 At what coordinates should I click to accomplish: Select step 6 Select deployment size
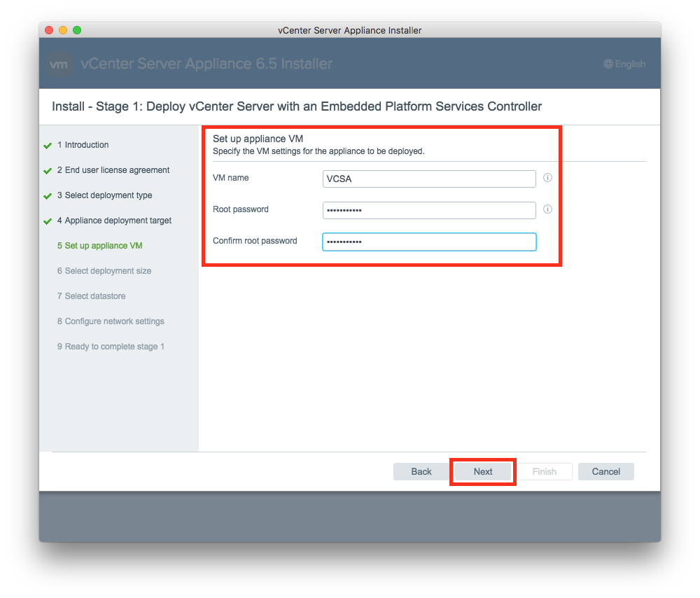point(104,271)
